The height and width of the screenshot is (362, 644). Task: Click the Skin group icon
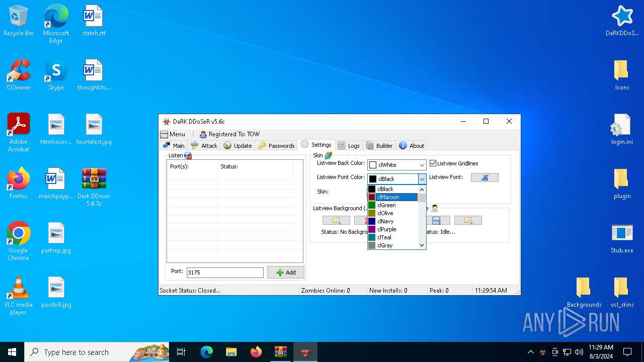329,156
